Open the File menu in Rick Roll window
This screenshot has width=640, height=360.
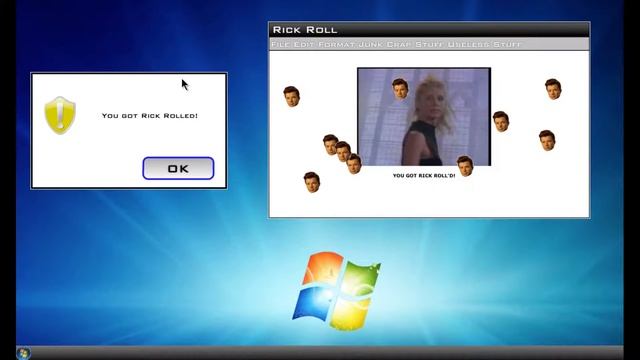pyautogui.click(x=281, y=44)
